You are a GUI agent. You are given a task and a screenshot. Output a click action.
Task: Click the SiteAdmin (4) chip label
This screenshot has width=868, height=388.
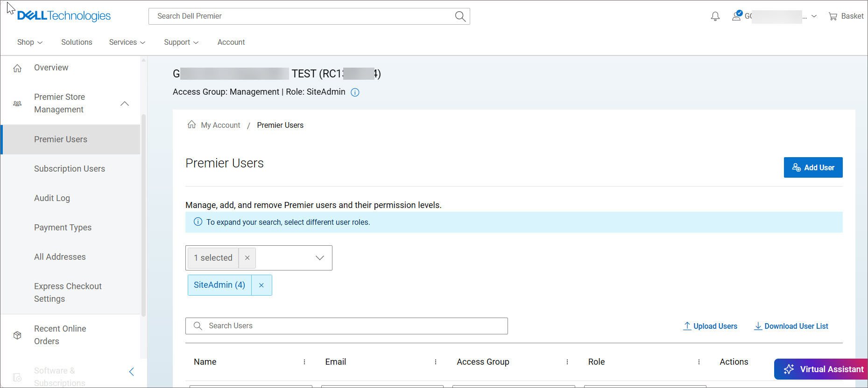tap(219, 285)
